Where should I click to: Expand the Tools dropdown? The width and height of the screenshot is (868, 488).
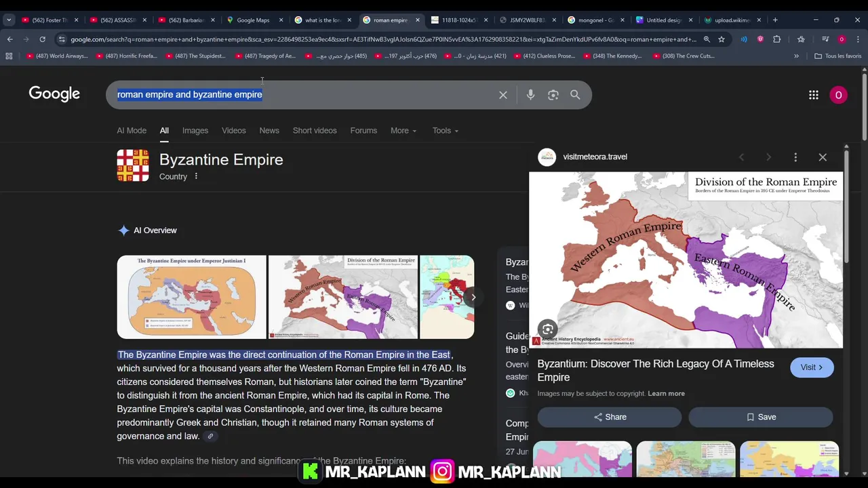point(446,131)
